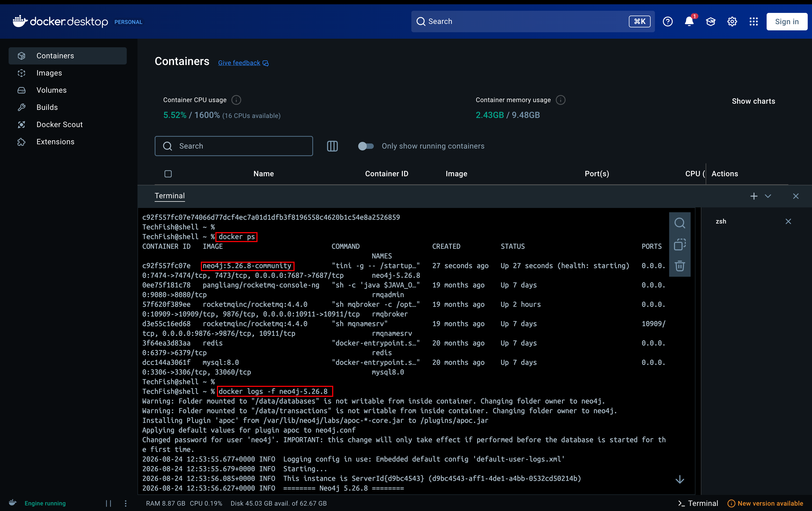Click the terminal search magnifier icon

(679, 223)
